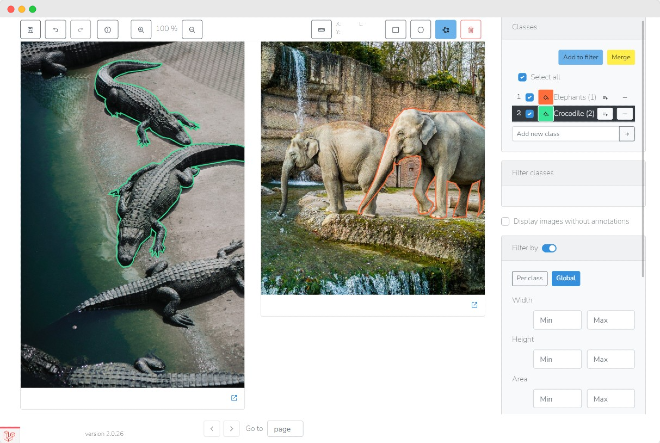Select the rectangle annotation tool
Image resolution: width=660 pixels, height=443 pixels.
coord(396,30)
